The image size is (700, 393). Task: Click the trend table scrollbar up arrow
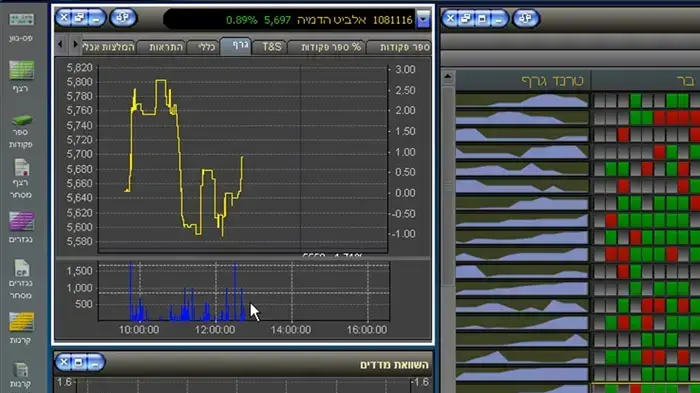point(448,77)
